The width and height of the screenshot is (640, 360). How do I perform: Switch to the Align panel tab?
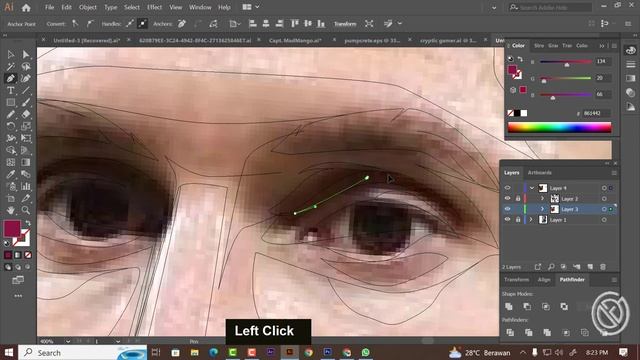tap(544, 280)
